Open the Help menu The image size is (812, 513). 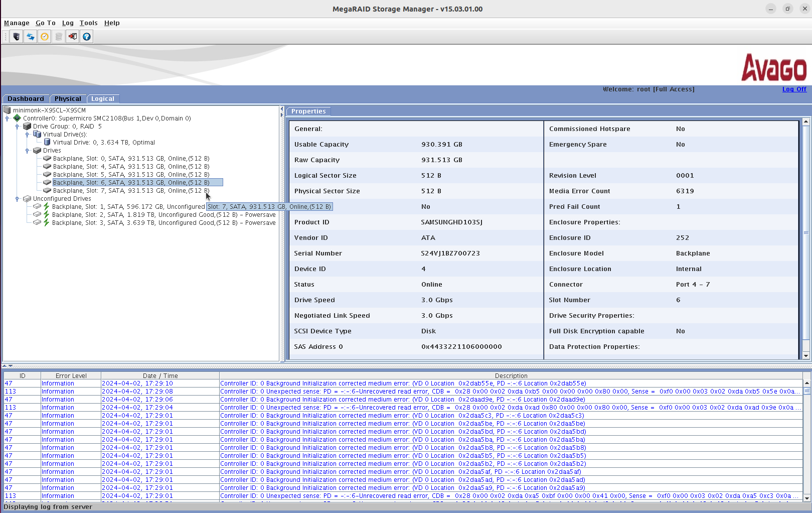[x=112, y=23]
